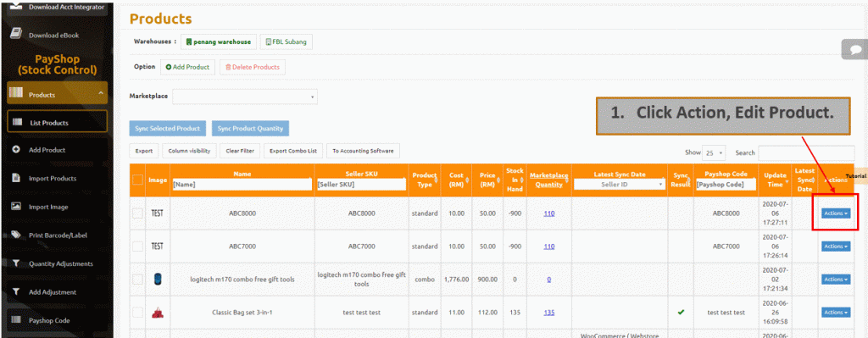
Task: Open the Show 25 entries dropdown
Action: pyautogui.click(x=714, y=152)
